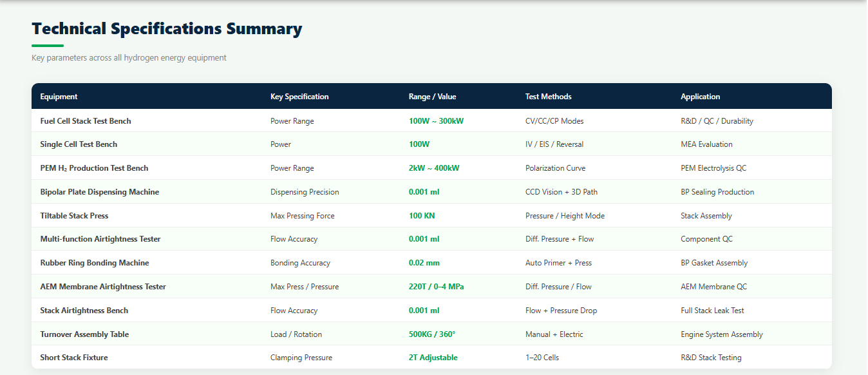Click the 2kW ~ 400kW value
Screen dimensions: 868x375
click(x=434, y=168)
